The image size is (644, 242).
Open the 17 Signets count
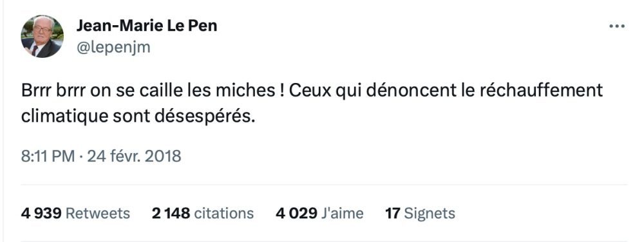pyautogui.click(x=420, y=213)
